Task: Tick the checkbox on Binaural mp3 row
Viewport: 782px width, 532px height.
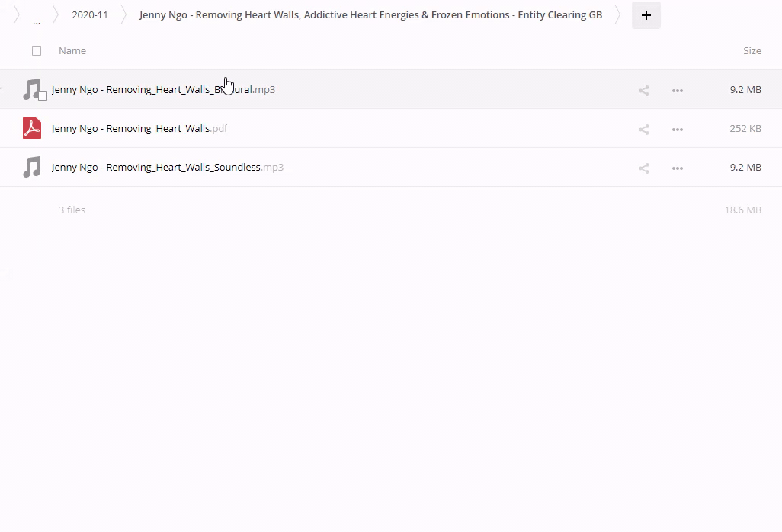Action: [x=43, y=96]
